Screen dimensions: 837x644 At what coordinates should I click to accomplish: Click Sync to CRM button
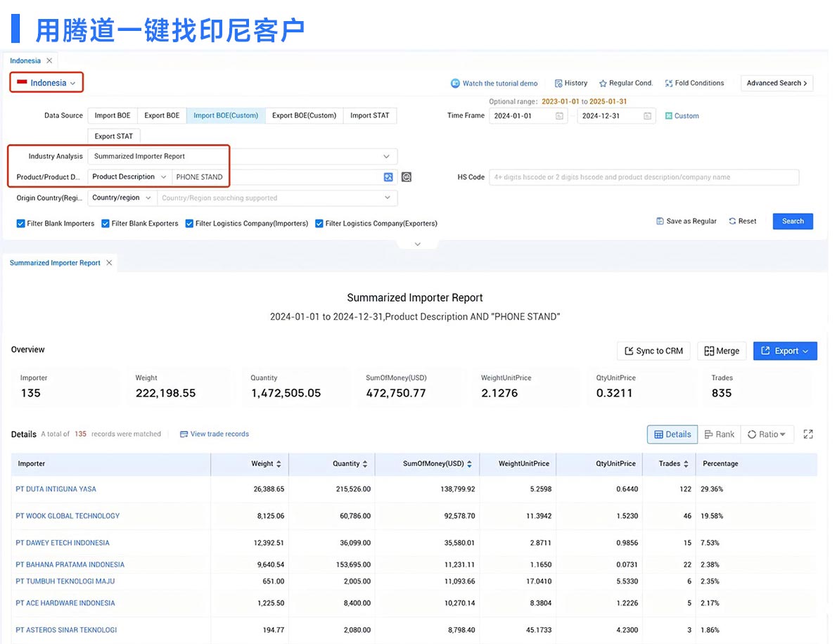pos(653,351)
